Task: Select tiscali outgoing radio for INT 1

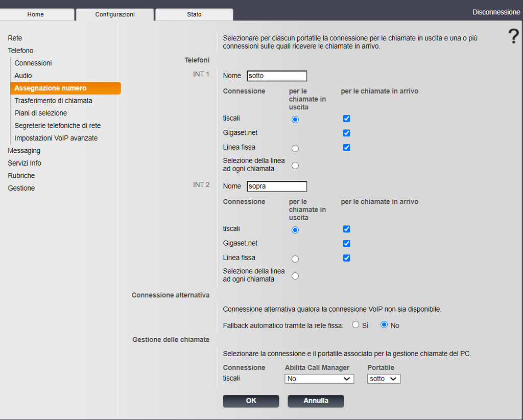Action: 295,120
